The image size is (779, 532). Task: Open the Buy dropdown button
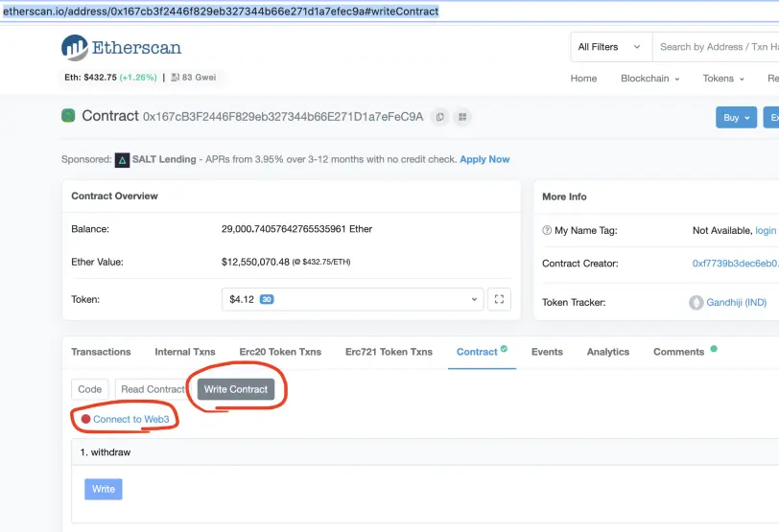point(736,118)
